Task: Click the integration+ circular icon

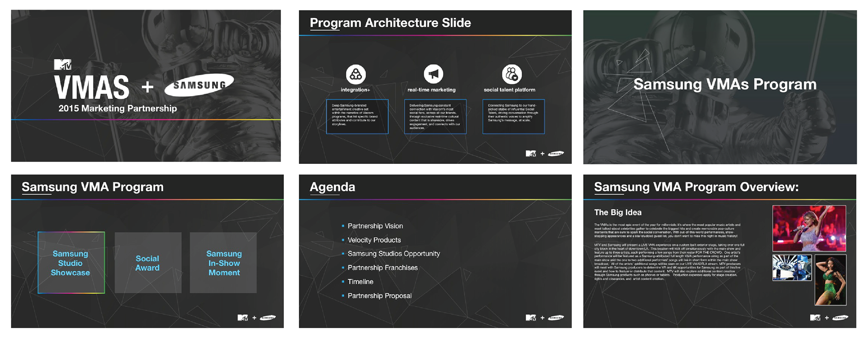Action: click(356, 74)
